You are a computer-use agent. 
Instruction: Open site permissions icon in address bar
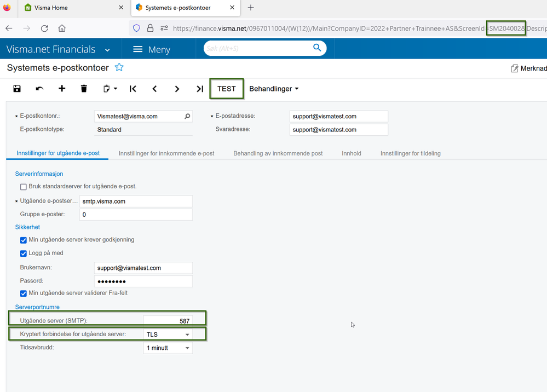coord(164,28)
